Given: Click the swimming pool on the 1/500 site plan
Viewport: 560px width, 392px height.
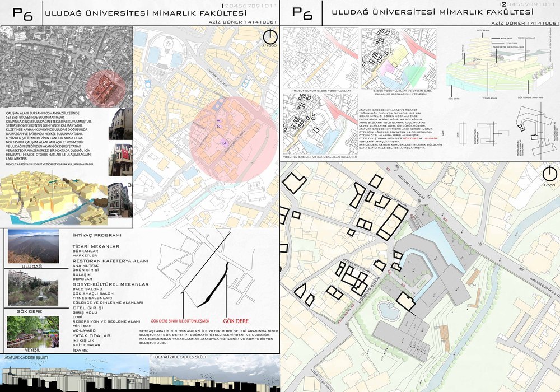Looking at the screenshot, I should (x=389, y=311).
